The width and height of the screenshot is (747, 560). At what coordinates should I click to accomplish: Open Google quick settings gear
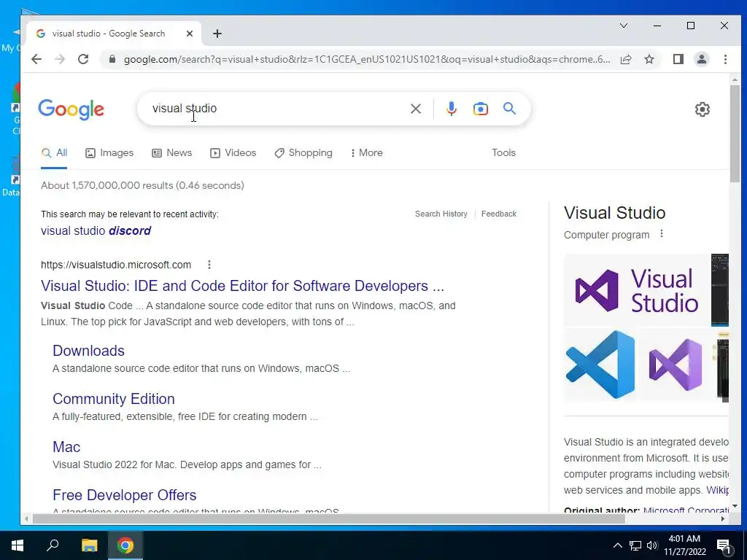703,109
